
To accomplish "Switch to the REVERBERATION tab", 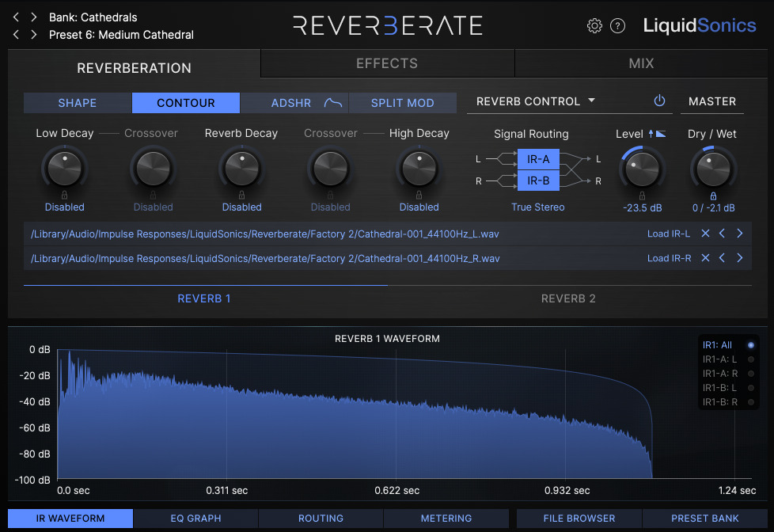I will (x=134, y=67).
